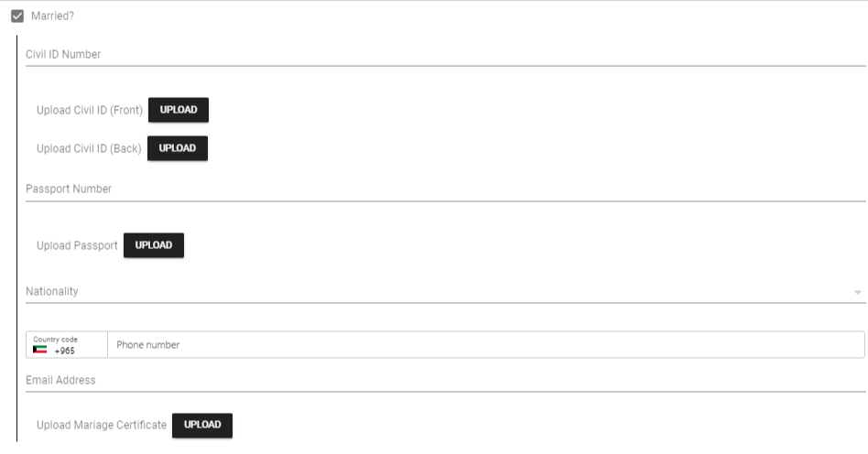The height and width of the screenshot is (454, 868).
Task: Click the "Upload Civil ID (Back)" label
Action: point(89,148)
